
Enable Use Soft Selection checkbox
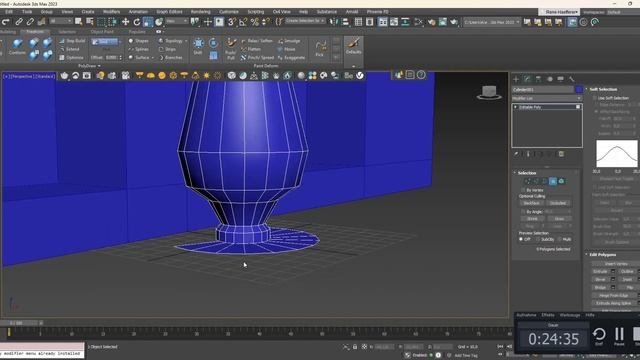tap(595, 98)
